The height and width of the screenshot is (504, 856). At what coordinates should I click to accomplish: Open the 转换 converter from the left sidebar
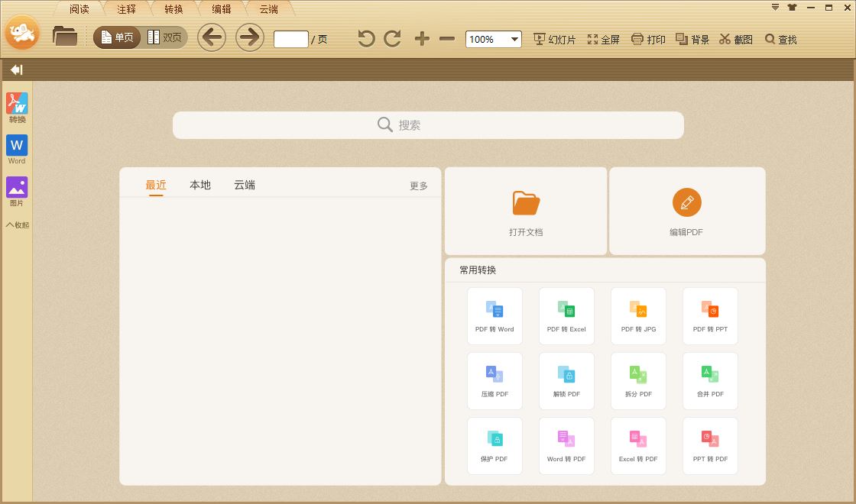coord(16,107)
